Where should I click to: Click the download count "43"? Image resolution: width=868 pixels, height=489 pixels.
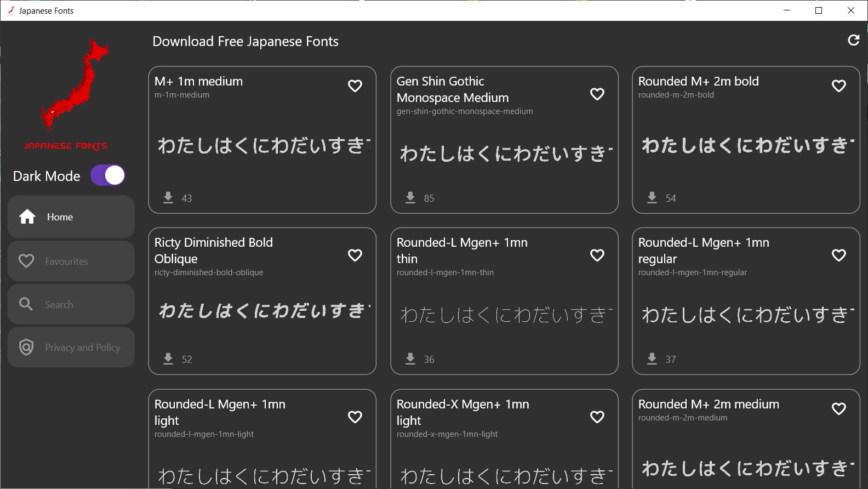[187, 198]
